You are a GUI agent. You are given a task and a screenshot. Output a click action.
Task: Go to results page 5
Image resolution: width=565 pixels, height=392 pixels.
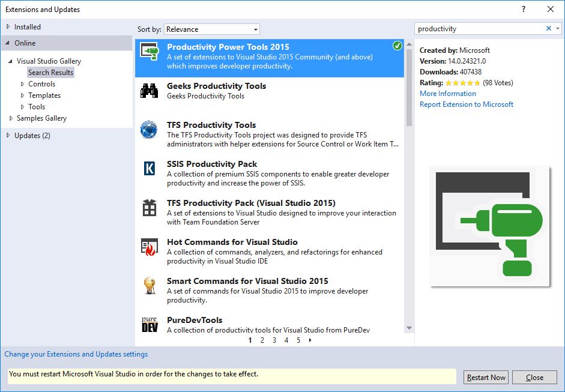click(x=298, y=340)
